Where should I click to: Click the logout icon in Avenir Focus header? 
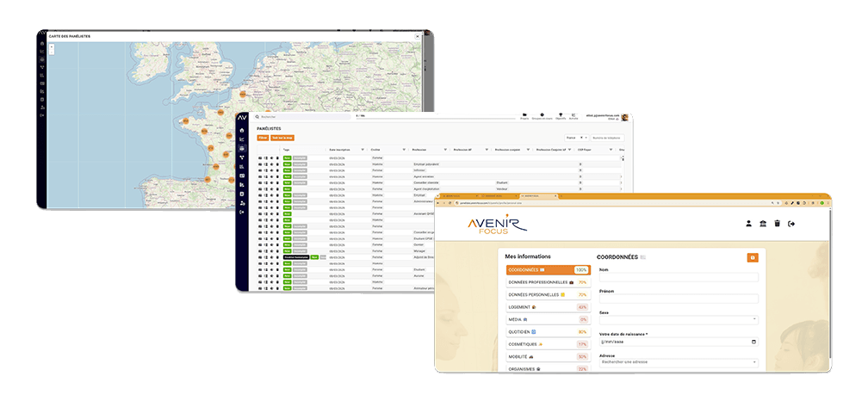pyautogui.click(x=791, y=224)
